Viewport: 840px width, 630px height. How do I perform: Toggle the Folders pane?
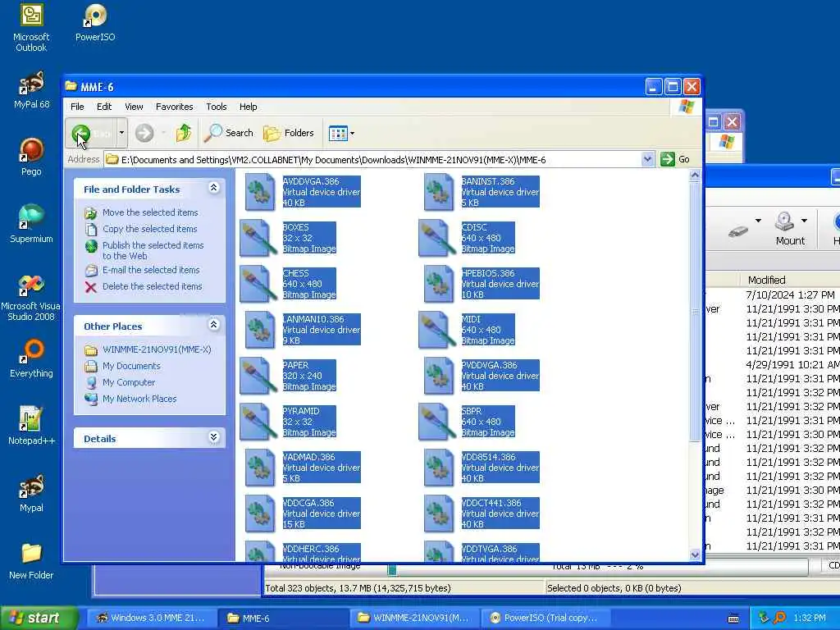pyautogui.click(x=289, y=133)
